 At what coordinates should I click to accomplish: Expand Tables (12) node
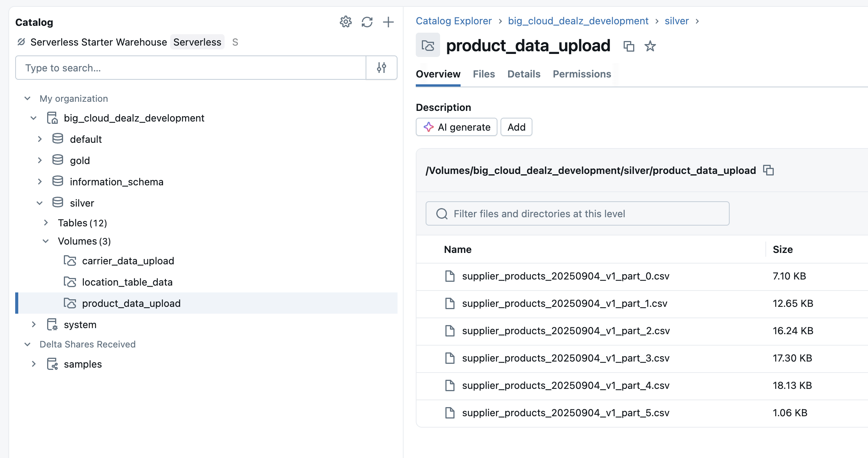point(46,223)
